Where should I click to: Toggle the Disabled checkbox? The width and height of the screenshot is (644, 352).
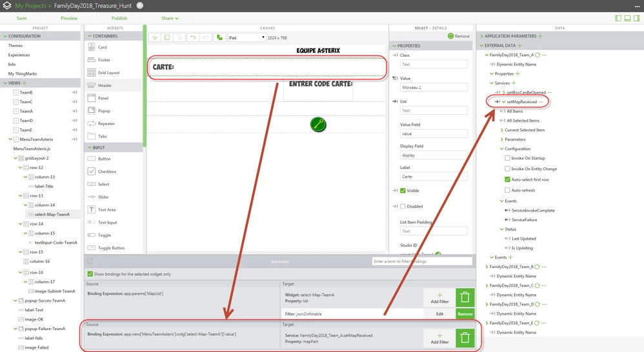coord(403,206)
